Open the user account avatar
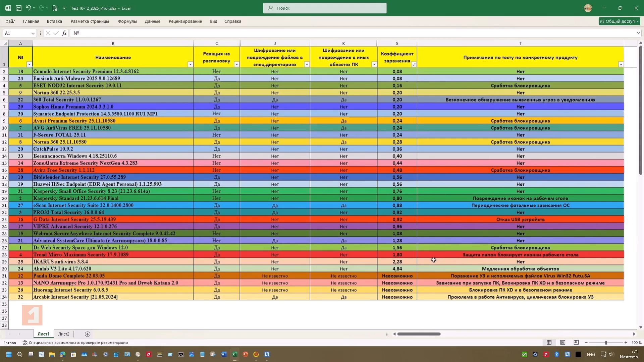The height and width of the screenshot is (362, 644). 588,8
